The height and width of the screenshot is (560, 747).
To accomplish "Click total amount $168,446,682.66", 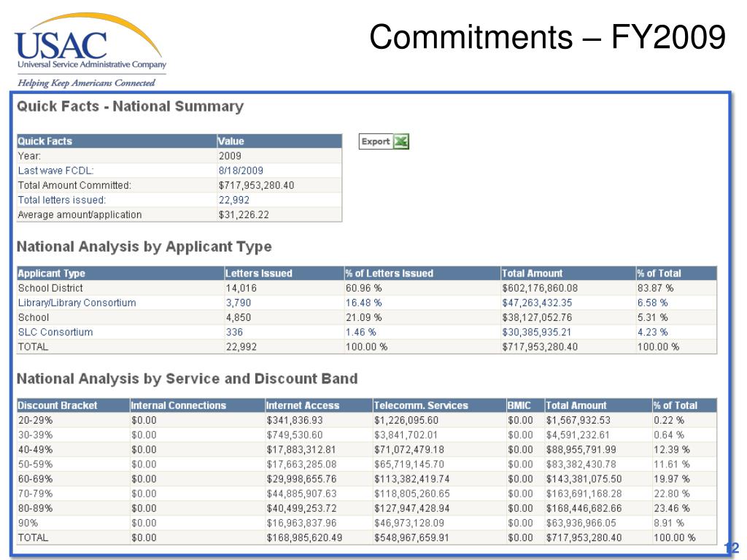I will click(x=584, y=508).
